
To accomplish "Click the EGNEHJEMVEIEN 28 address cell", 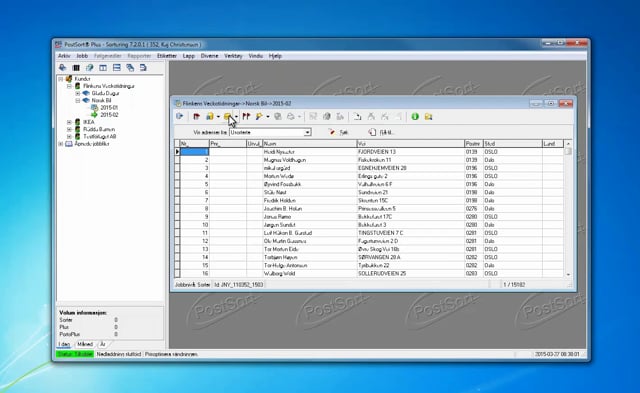I will pos(411,168).
